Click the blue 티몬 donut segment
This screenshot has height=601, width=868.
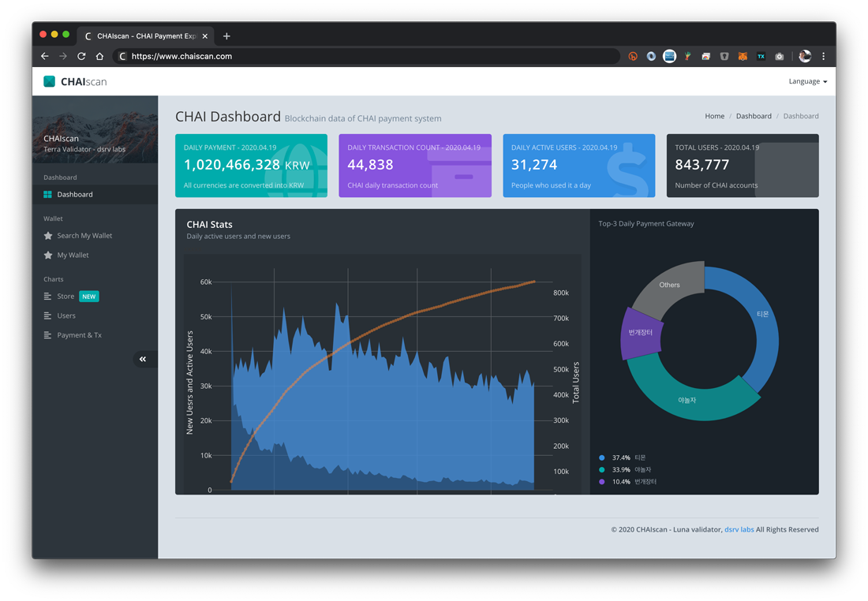763,314
